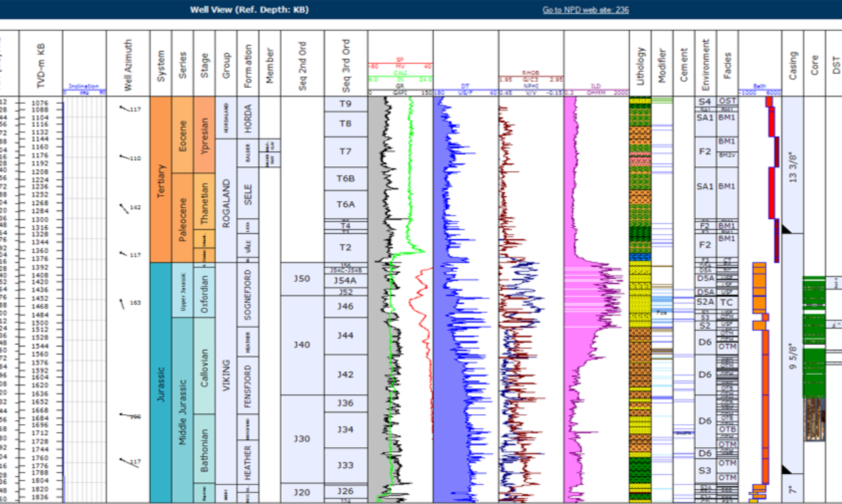Click the well azimuth arrow labeled 110

coord(125,157)
